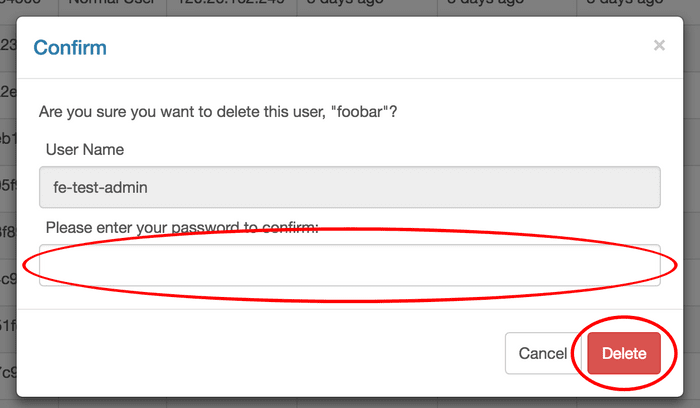
Task: Click the blue Confirm dialog title
Action: tap(70, 47)
